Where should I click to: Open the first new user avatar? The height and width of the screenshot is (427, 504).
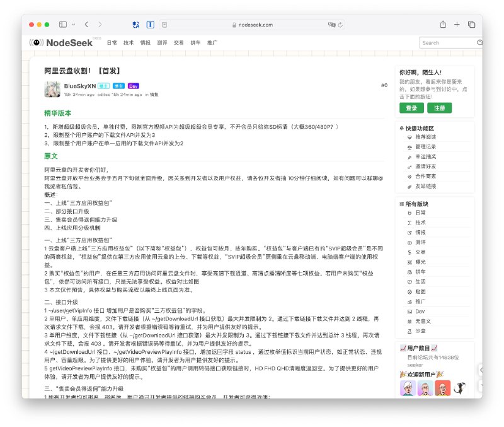coord(408,388)
